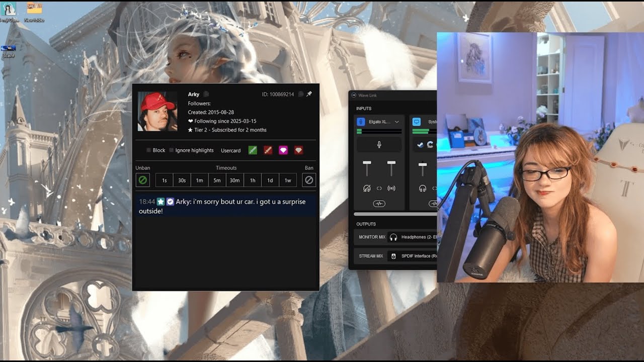Screen dimensions: 644x362
Task: Click the blue microphone icon of Elgato input
Action: (x=361, y=122)
